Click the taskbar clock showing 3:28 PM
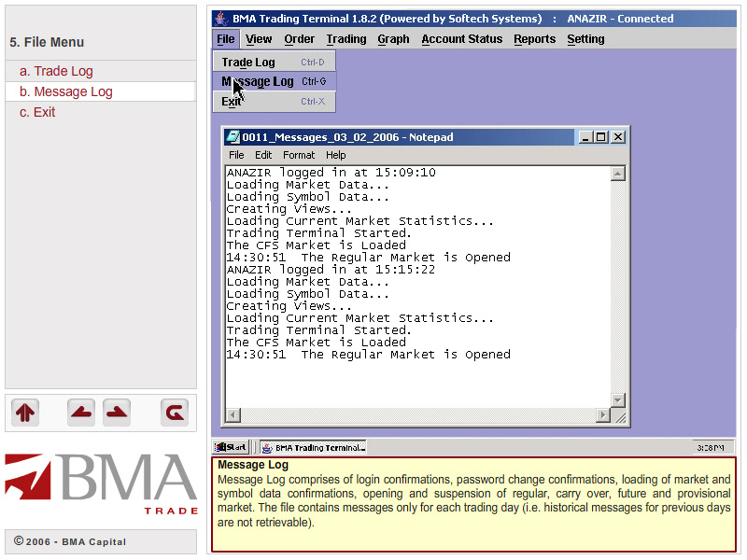The width and height of the screenshot is (747, 560). tap(711, 448)
